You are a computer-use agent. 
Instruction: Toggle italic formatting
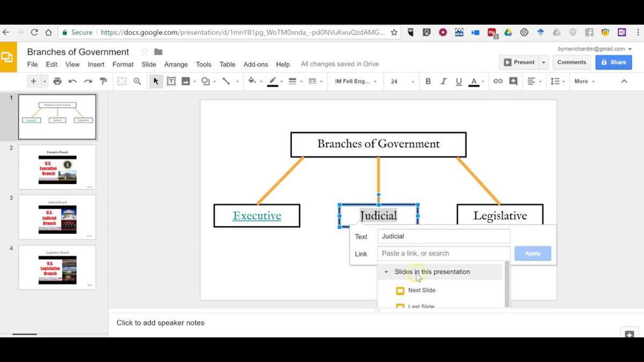tap(443, 82)
